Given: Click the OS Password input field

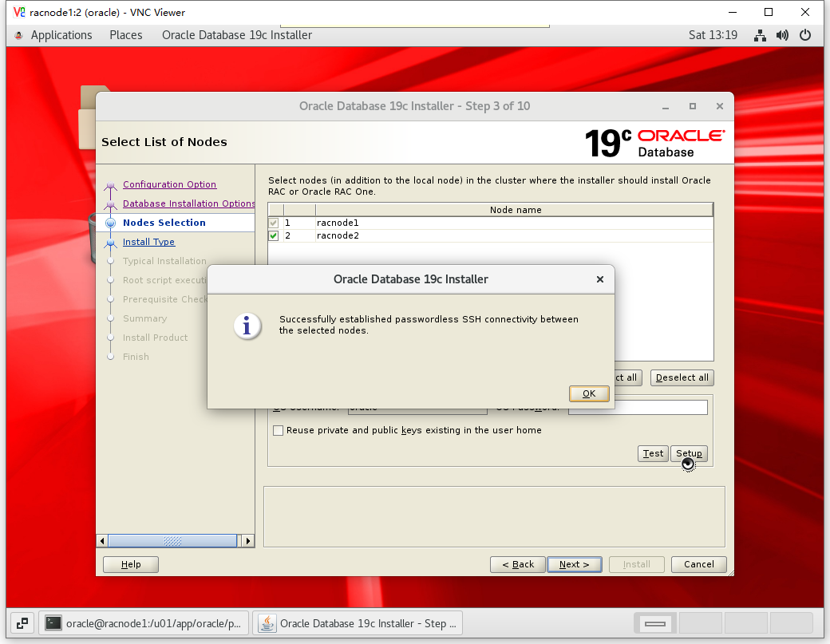Looking at the screenshot, I should point(638,408).
